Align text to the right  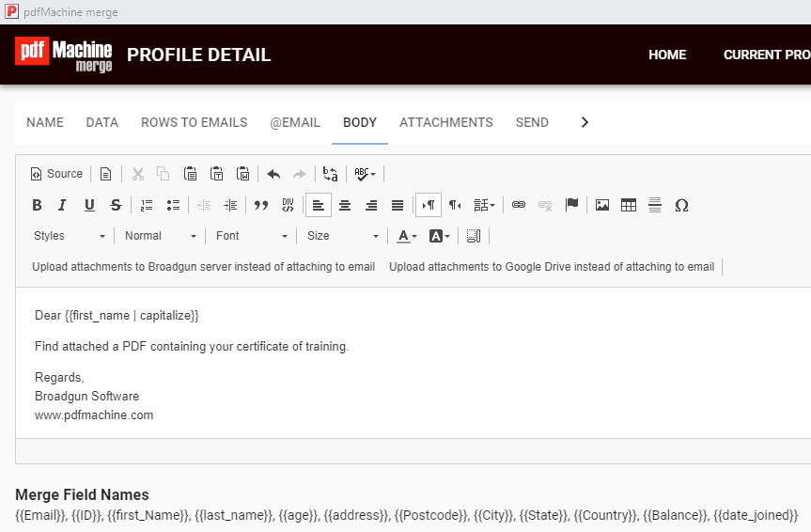[x=371, y=205]
